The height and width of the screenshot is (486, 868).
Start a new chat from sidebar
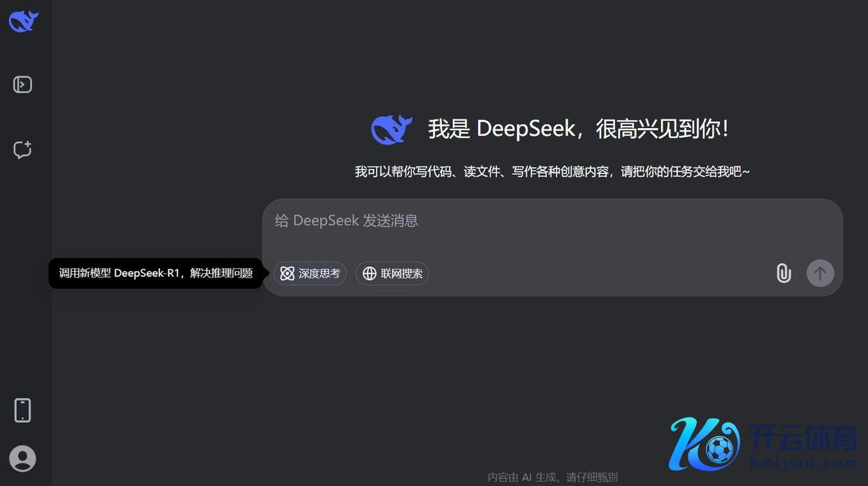coord(23,150)
